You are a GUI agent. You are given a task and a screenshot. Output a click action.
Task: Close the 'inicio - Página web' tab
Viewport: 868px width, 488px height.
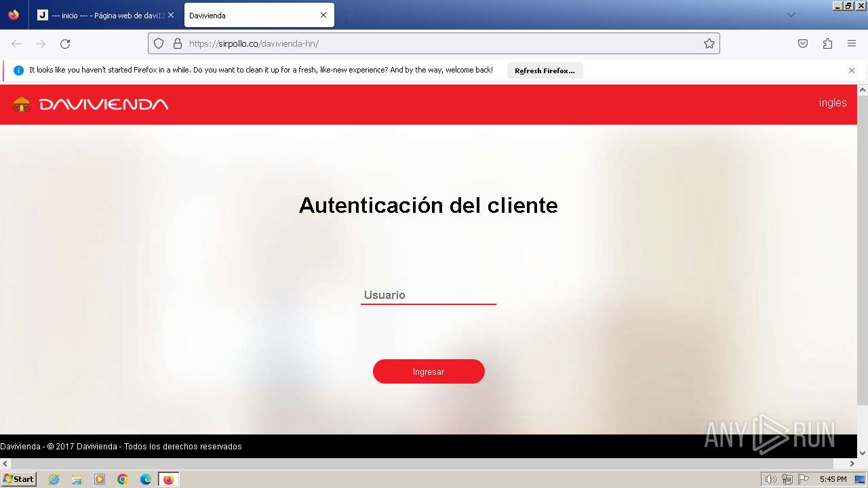coord(171,15)
